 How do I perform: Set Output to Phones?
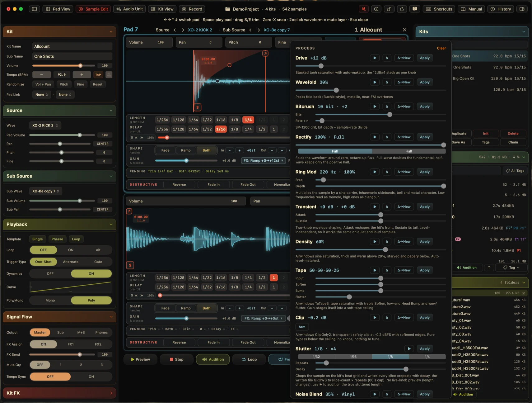pyautogui.click(x=101, y=333)
